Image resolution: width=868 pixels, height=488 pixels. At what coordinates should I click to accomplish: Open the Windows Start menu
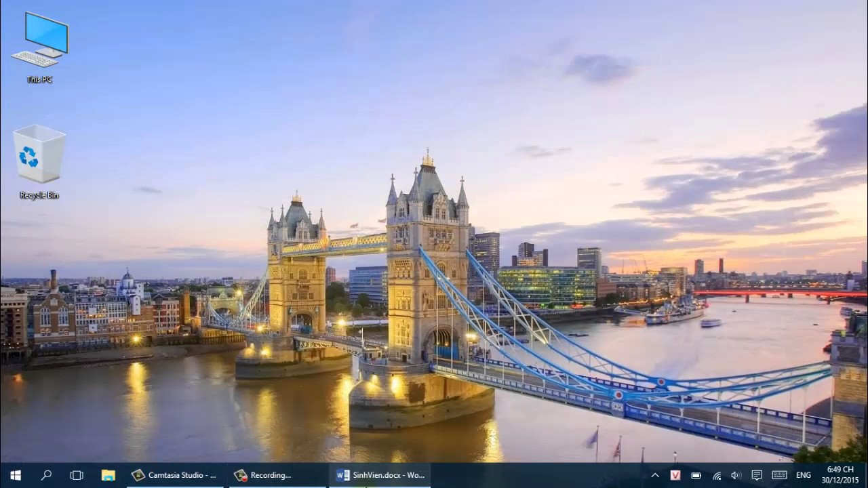tap(15, 475)
